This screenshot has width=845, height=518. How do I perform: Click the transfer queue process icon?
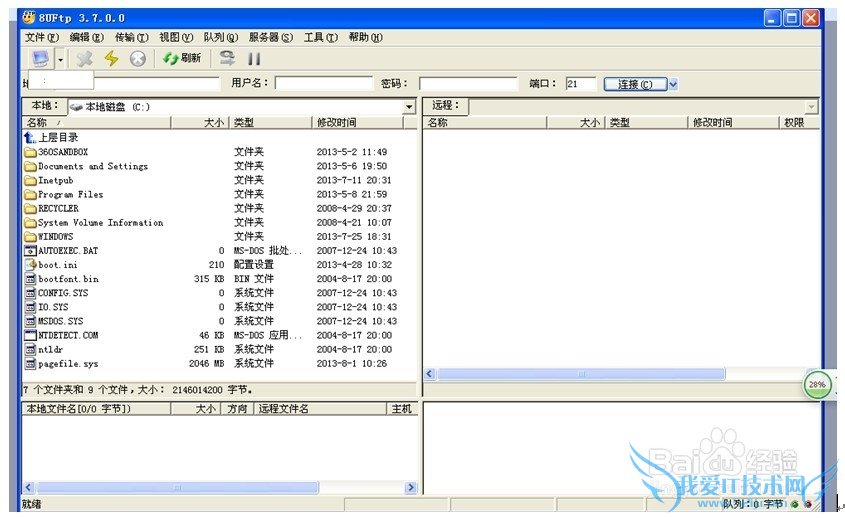227,58
